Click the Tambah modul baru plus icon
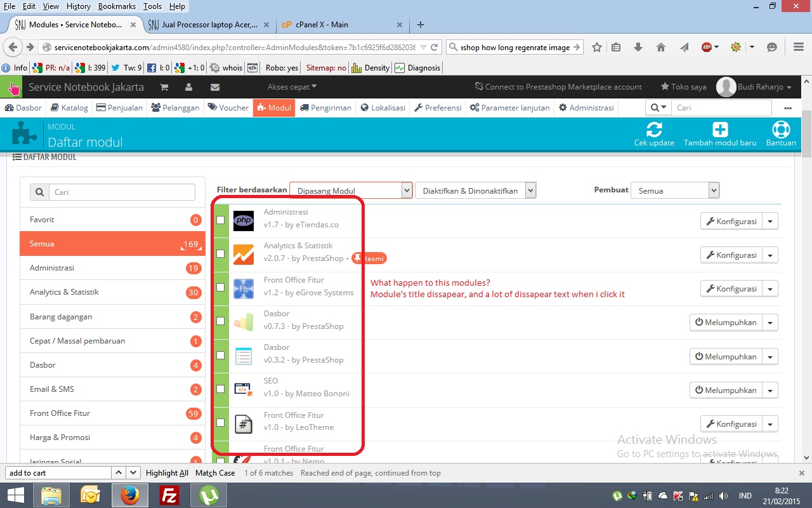Image resolution: width=812 pixels, height=508 pixels. click(720, 130)
